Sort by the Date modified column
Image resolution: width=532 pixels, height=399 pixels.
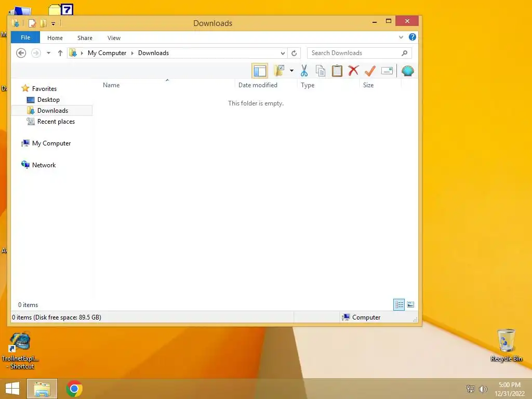[258, 85]
